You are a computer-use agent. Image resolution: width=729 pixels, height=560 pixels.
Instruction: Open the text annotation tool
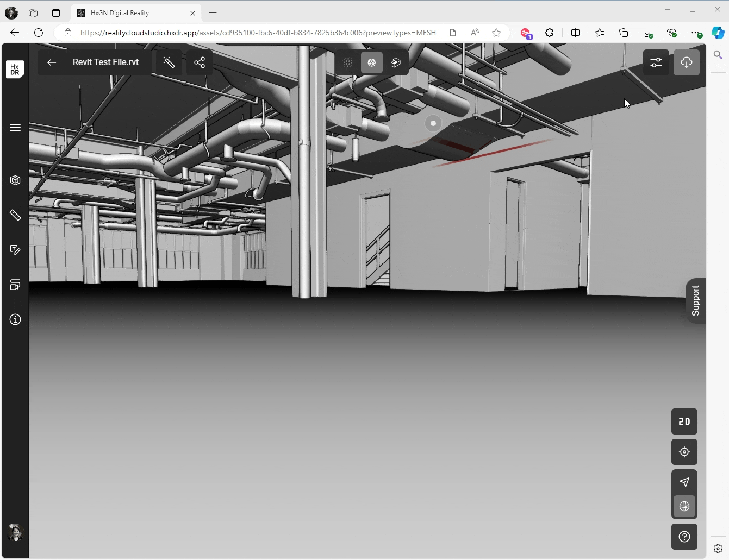(15, 250)
